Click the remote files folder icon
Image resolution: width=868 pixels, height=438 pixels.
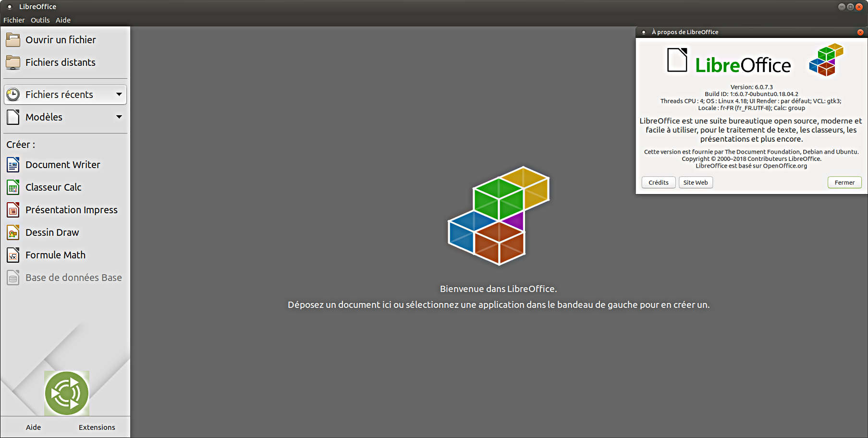[13, 62]
